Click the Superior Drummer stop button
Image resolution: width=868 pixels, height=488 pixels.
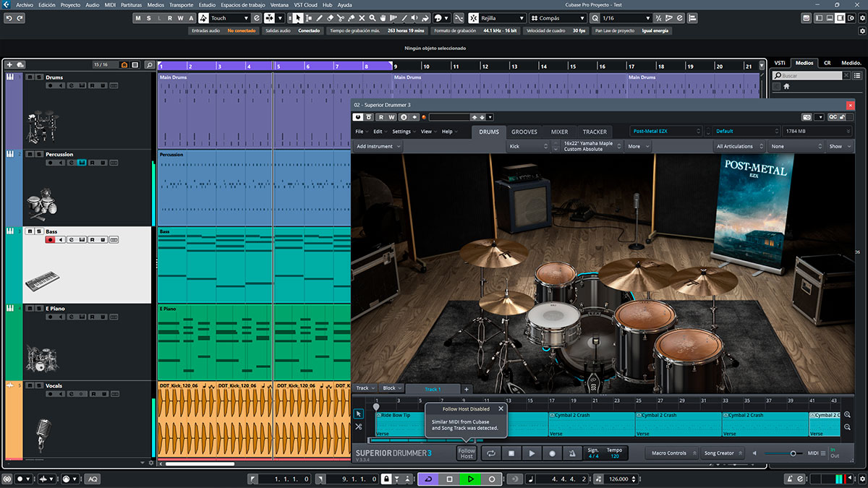click(x=511, y=453)
